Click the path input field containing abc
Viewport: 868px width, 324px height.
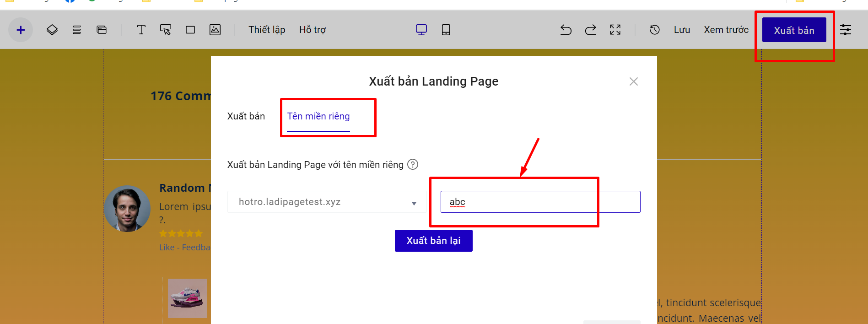pyautogui.click(x=540, y=202)
